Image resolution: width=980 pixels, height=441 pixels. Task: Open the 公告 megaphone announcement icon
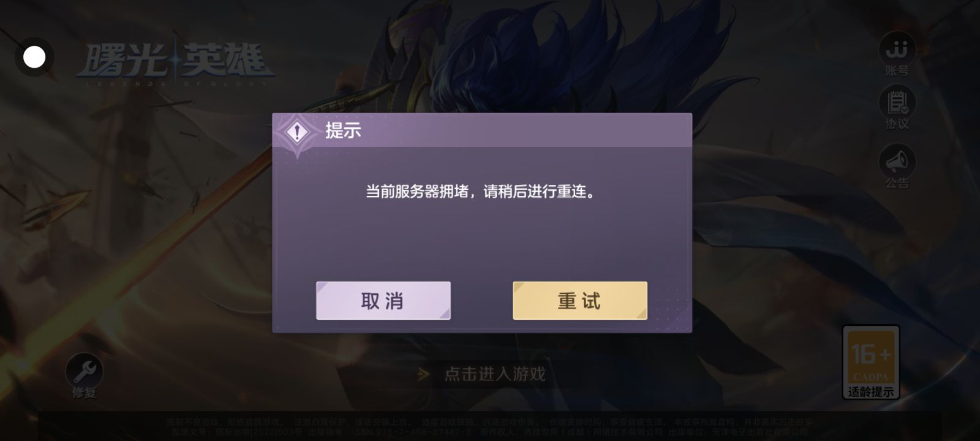coord(897,161)
